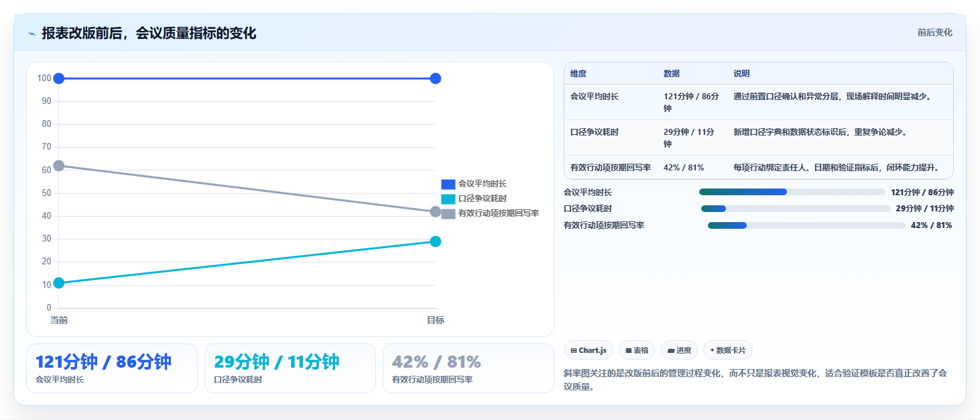
Task: Click the 表格 tag chip
Action: (637, 350)
